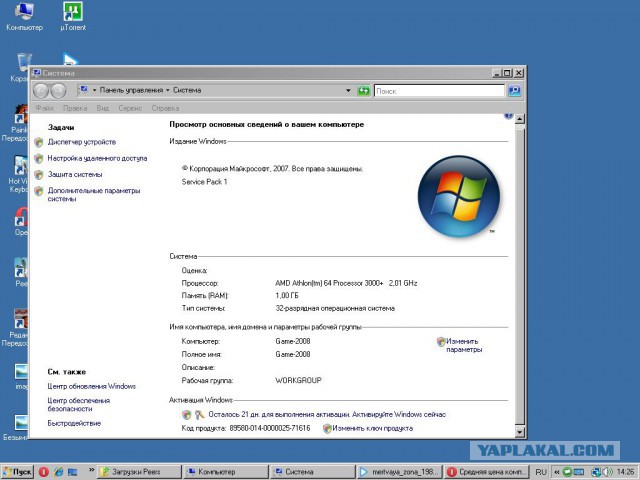
Task: Click the network tray icon
Action: 597,472
